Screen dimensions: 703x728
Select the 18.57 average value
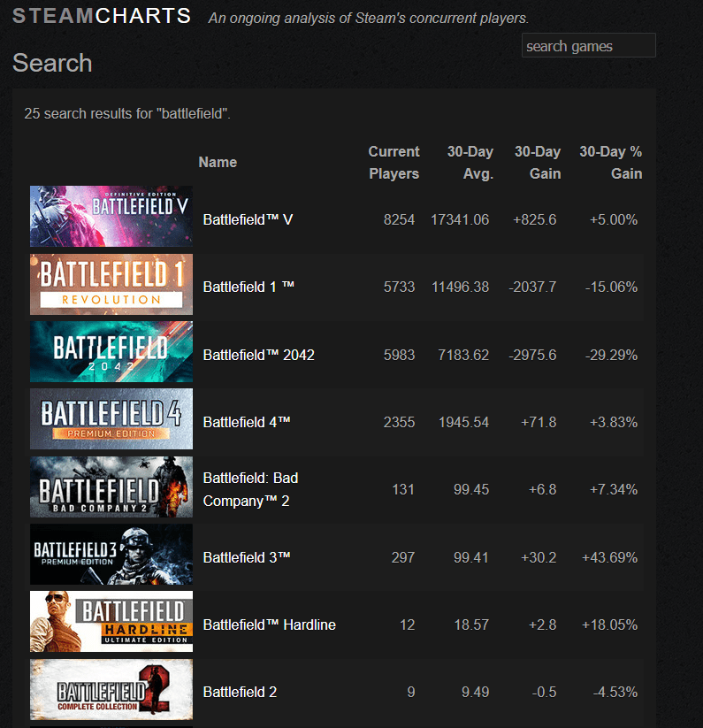click(x=471, y=625)
